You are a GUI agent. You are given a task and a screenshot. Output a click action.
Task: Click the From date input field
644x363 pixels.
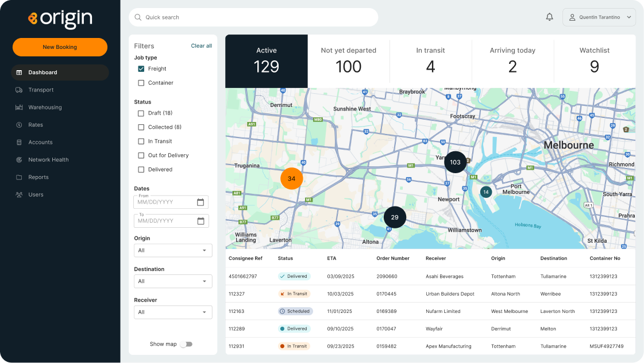pyautogui.click(x=171, y=202)
